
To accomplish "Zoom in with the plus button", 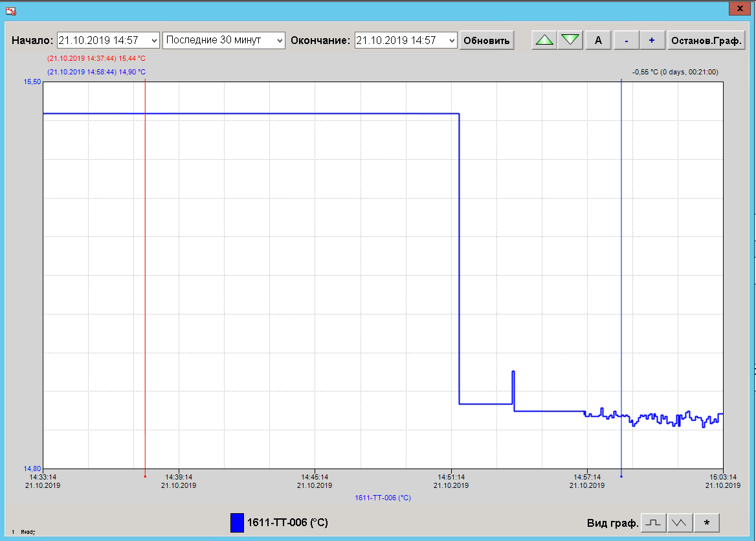I will [652, 40].
